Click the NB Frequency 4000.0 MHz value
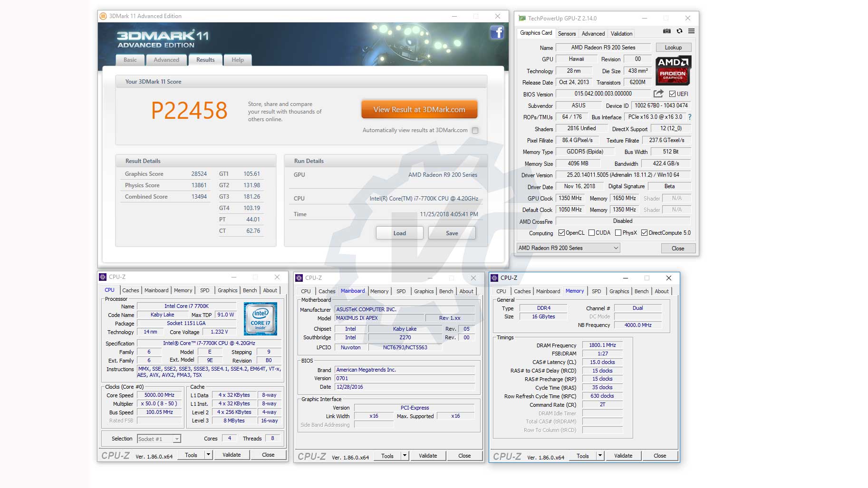 click(638, 325)
